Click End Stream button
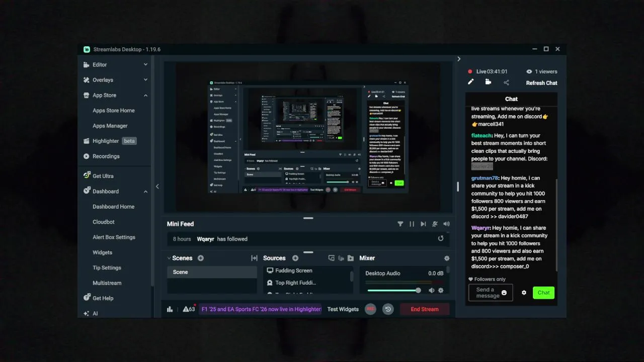Image resolution: width=644 pixels, height=362 pixels. (x=425, y=309)
